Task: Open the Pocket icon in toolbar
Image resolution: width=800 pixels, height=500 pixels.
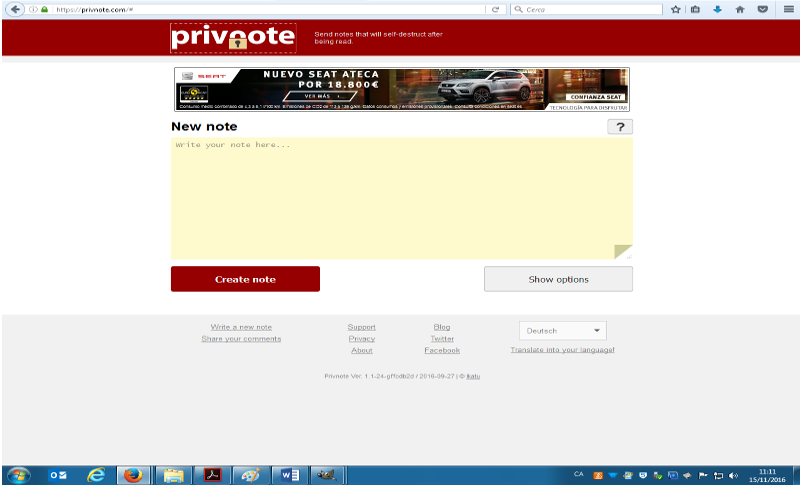Action: tap(763, 9)
